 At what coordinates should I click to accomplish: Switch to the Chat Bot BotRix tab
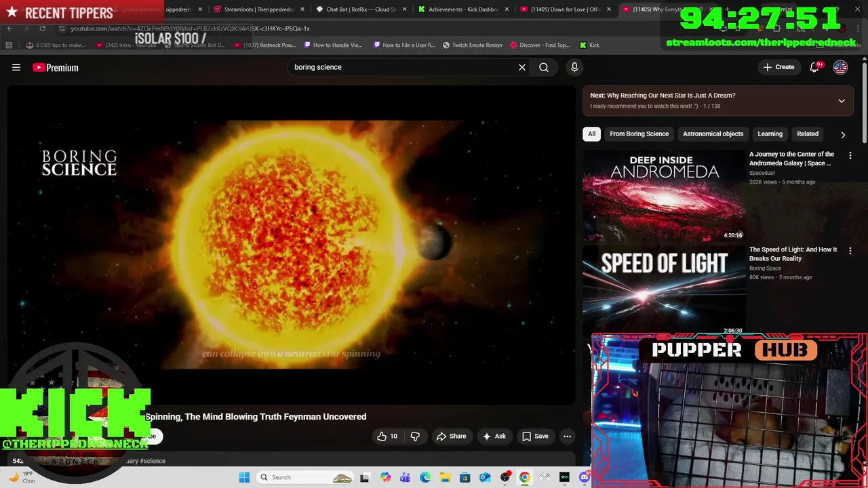[x=361, y=9]
